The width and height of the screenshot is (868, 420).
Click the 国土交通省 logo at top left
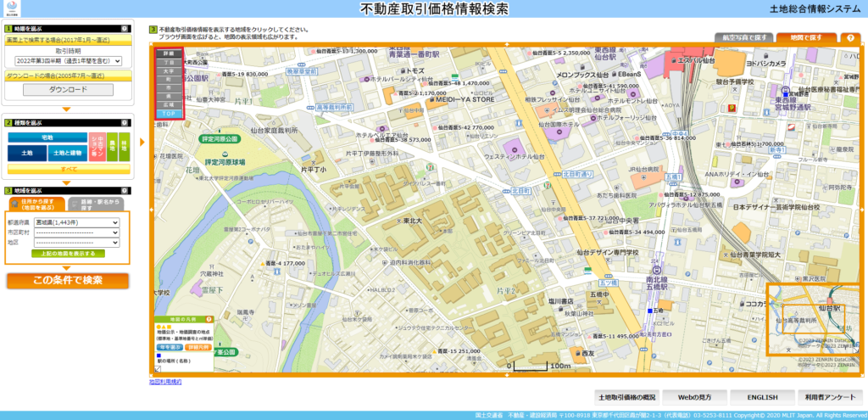click(13, 8)
